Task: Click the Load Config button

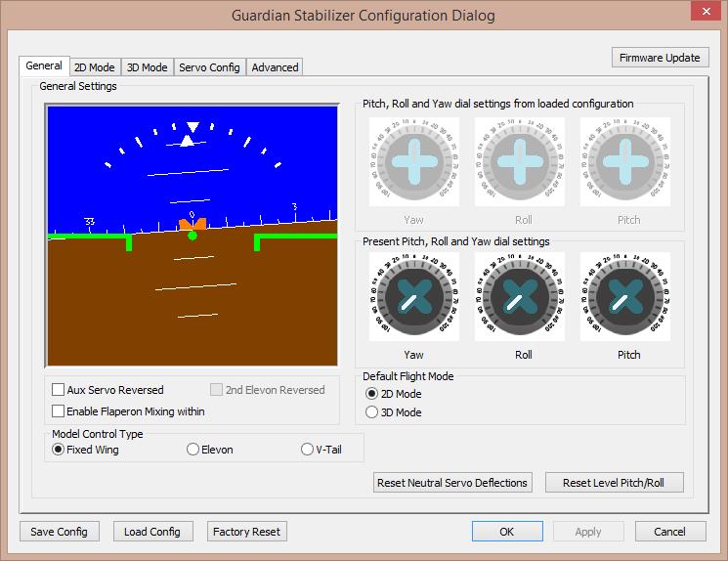Action: pos(152,532)
